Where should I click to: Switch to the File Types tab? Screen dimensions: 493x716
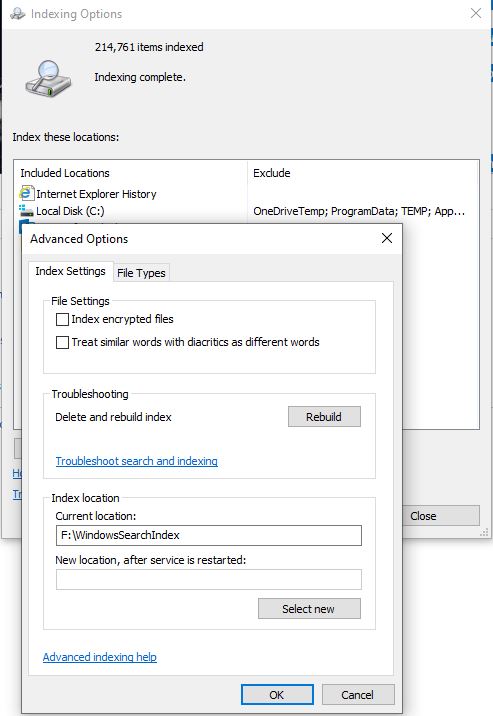tap(141, 273)
